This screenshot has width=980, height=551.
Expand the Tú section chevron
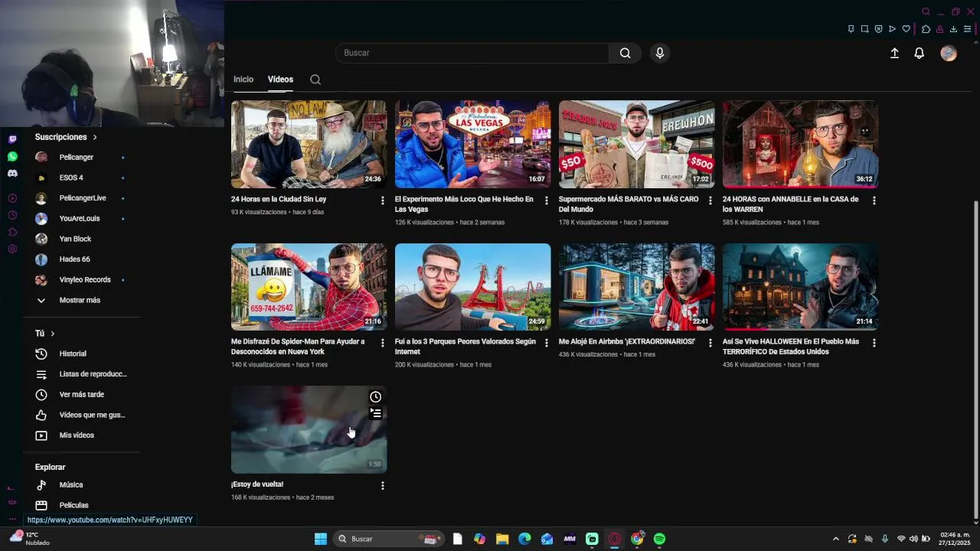53,334
